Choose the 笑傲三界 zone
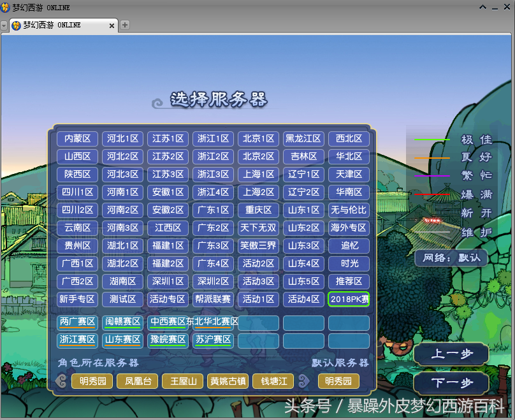The width and height of the screenshot is (515, 420). (259, 245)
